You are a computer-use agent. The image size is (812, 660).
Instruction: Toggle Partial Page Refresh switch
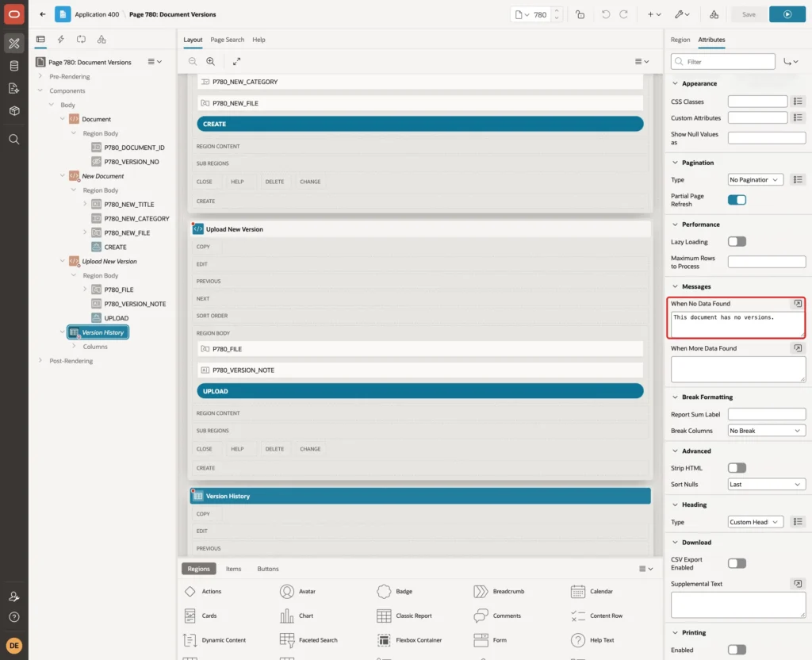[737, 200]
